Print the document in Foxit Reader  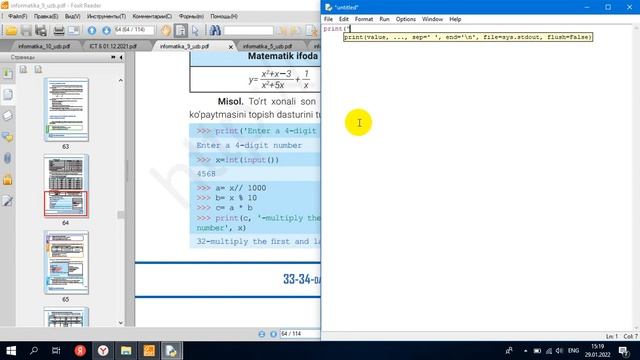[x=59, y=31]
